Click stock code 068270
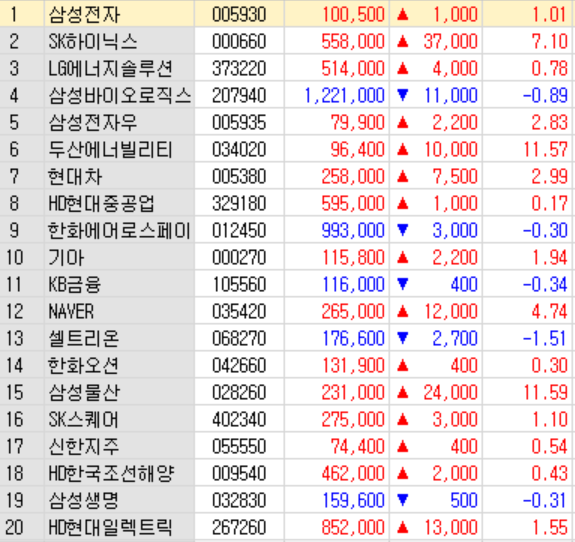The width and height of the screenshot is (575, 542). click(x=239, y=338)
